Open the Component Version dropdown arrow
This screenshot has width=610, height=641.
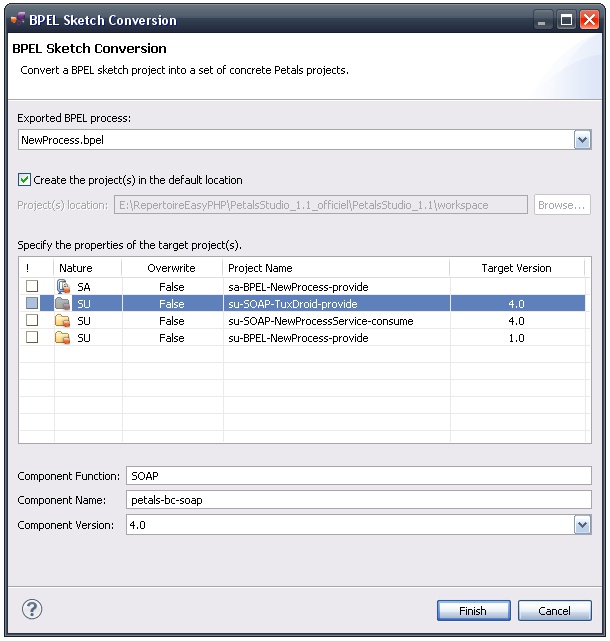pos(582,525)
